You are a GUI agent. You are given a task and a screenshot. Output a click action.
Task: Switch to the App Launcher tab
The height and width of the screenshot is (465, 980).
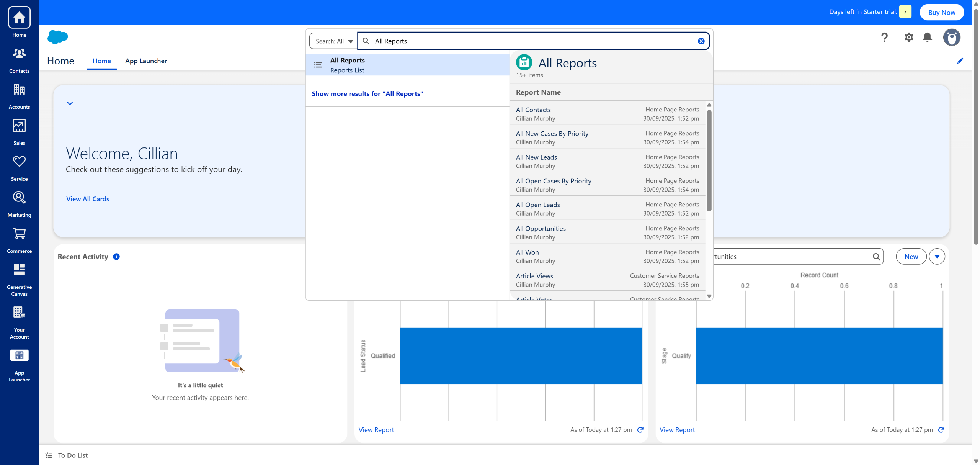(x=146, y=61)
